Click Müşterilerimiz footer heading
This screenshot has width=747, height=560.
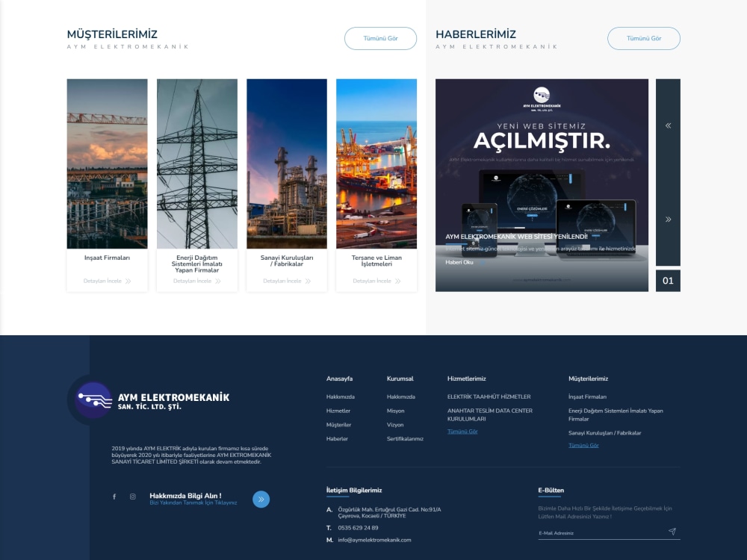[x=588, y=379]
